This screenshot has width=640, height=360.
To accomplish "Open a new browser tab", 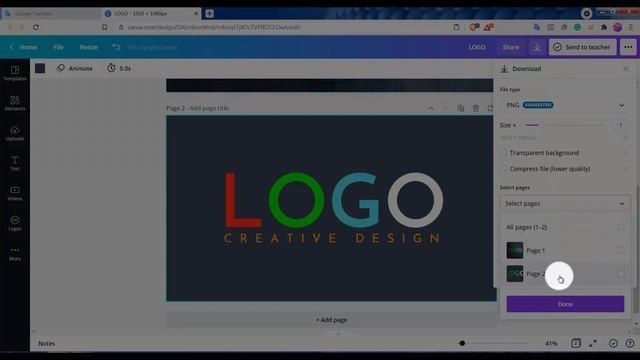I will click(209, 13).
